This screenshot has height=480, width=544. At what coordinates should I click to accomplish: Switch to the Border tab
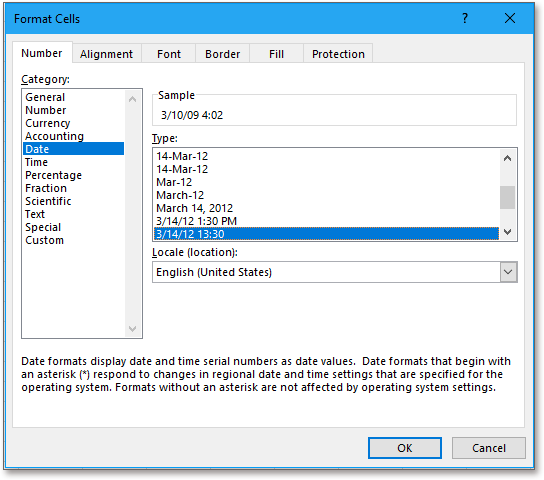click(x=222, y=54)
